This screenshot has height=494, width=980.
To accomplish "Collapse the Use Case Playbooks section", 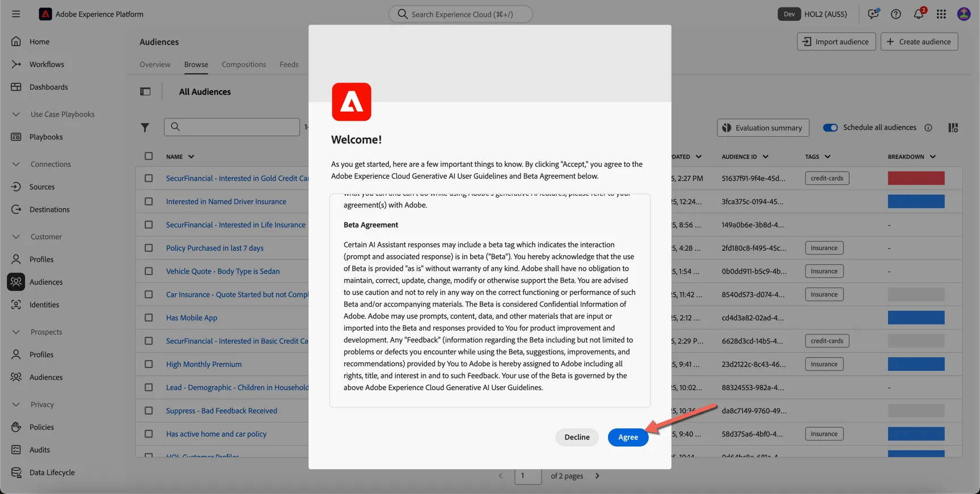I will point(16,114).
